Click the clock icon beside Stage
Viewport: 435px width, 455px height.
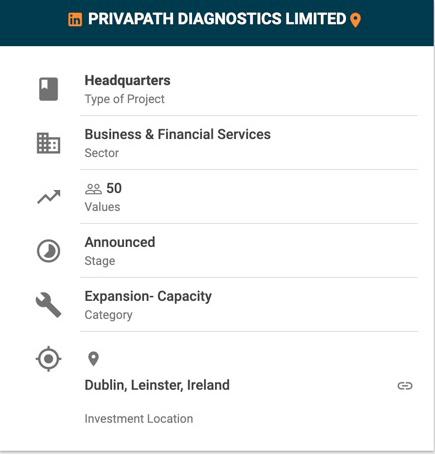pyautogui.click(x=49, y=251)
